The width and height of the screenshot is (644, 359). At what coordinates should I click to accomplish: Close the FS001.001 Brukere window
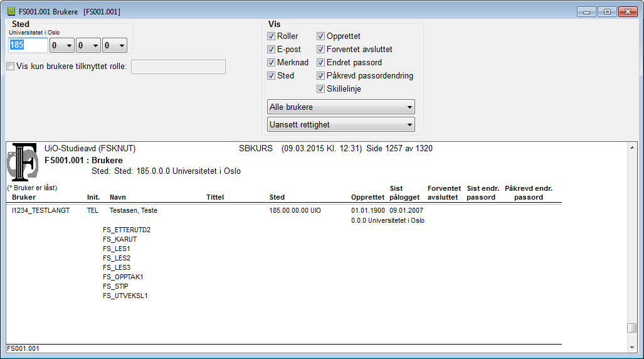click(x=628, y=12)
